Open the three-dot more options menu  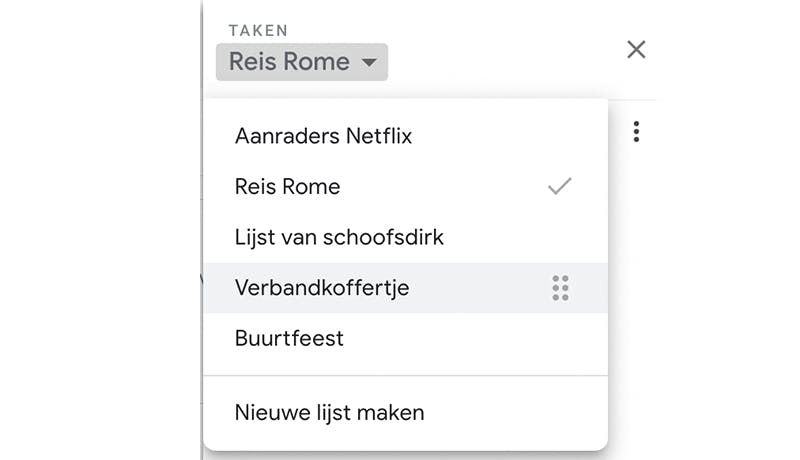pos(636,132)
